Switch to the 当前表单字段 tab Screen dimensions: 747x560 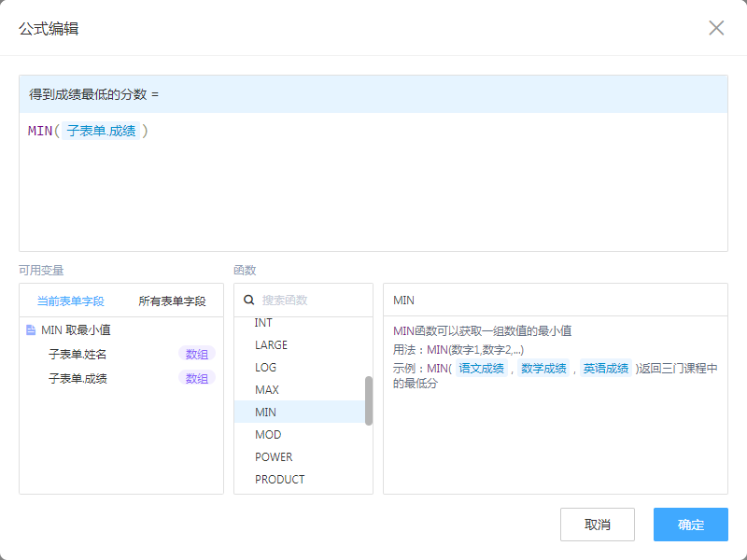(70, 301)
